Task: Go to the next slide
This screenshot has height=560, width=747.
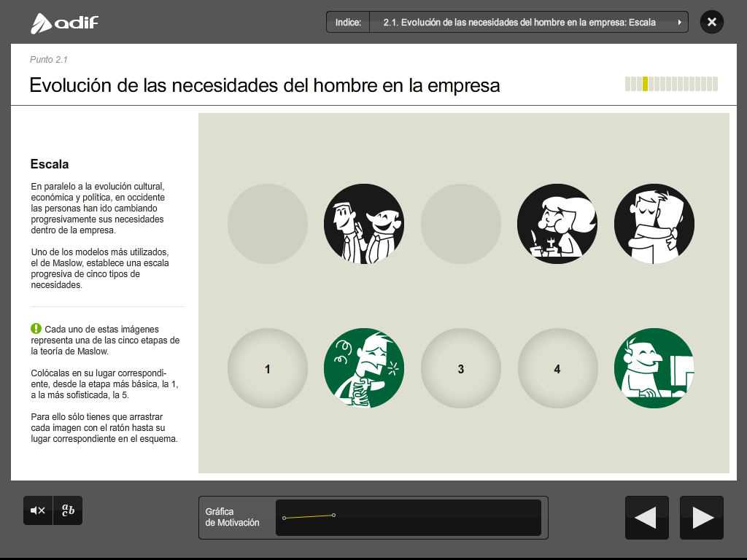Action: pyautogui.click(x=702, y=518)
